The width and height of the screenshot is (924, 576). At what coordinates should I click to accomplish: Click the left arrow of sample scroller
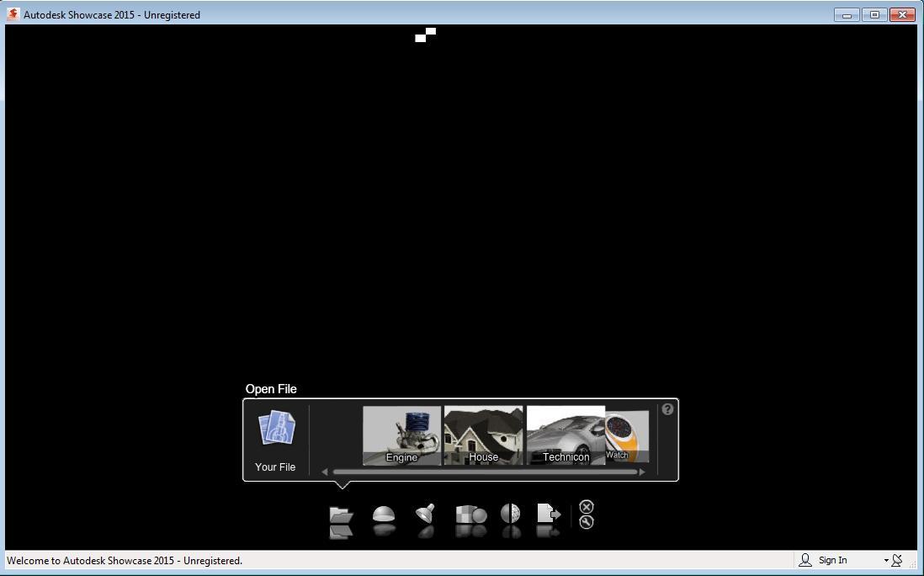(x=325, y=472)
